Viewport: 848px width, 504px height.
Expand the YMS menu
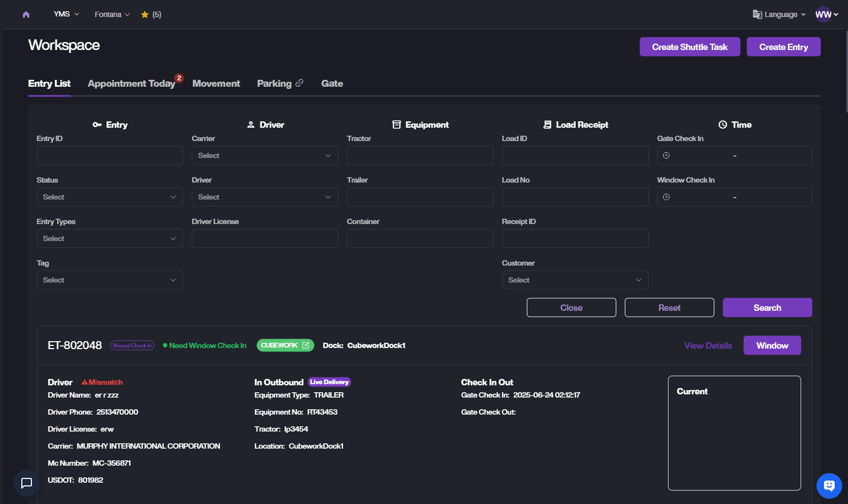coord(66,14)
